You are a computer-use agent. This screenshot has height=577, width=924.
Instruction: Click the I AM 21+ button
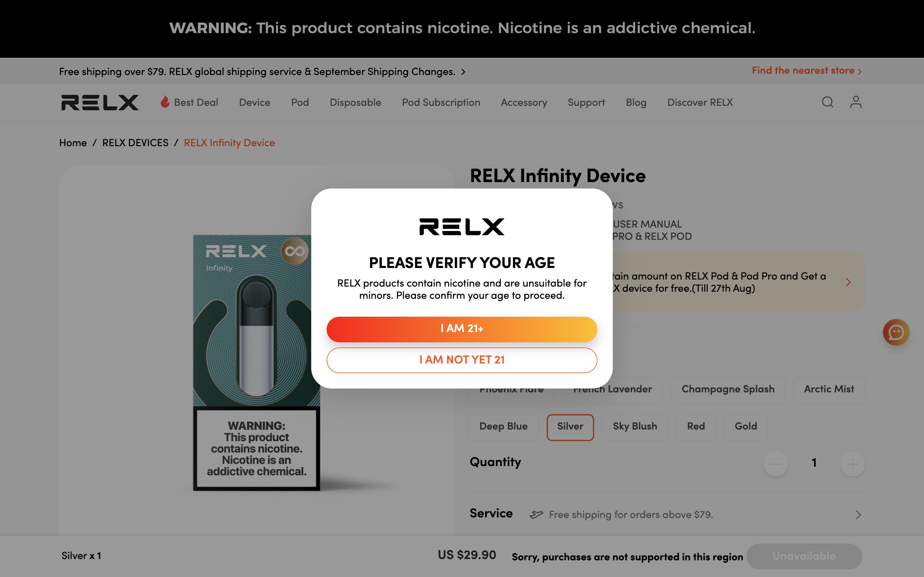click(x=462, y=329)
